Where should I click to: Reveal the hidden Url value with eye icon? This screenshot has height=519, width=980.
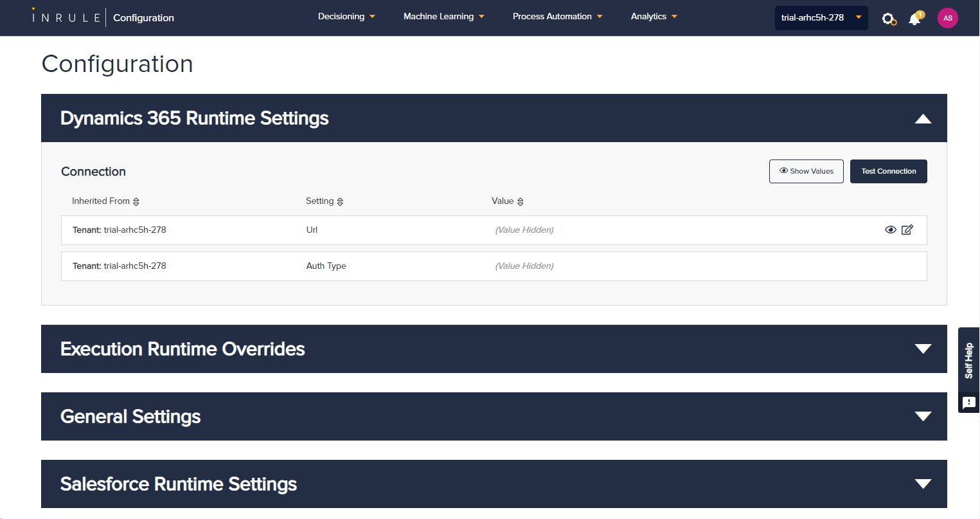[891, 230]
